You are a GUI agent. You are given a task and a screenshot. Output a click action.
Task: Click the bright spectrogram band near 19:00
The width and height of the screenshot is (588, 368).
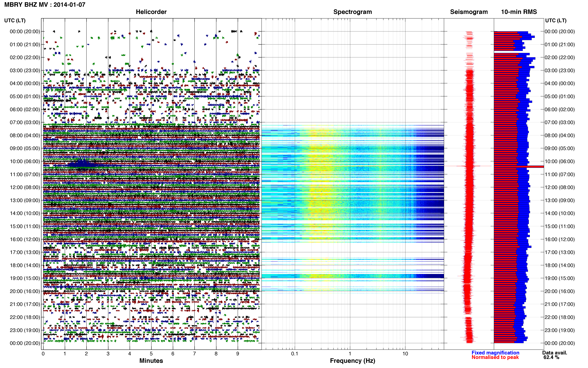352,276
